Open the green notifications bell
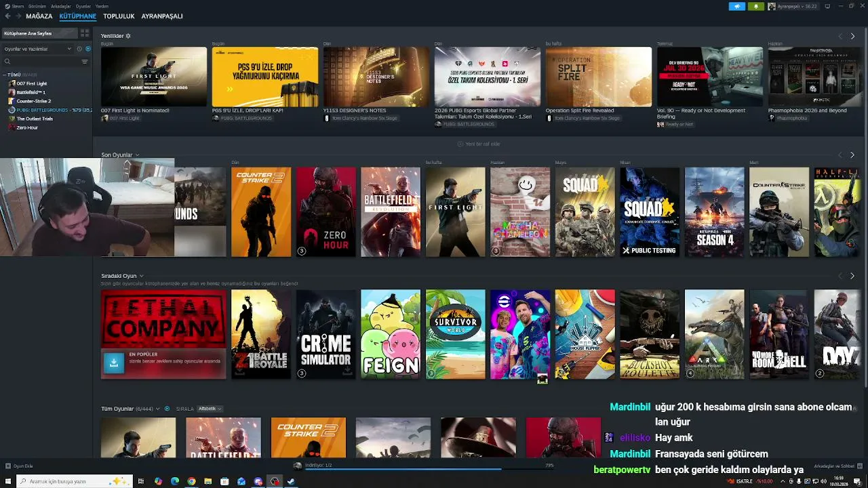 (756, 6)
